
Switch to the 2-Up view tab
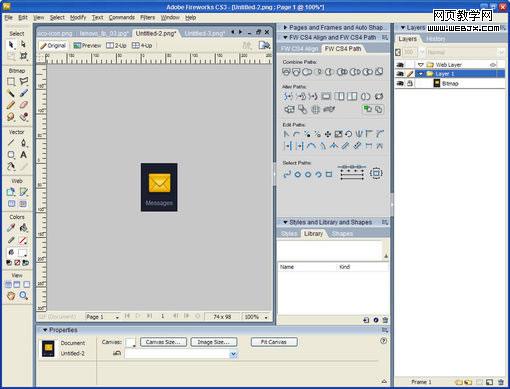coord(116,45)
